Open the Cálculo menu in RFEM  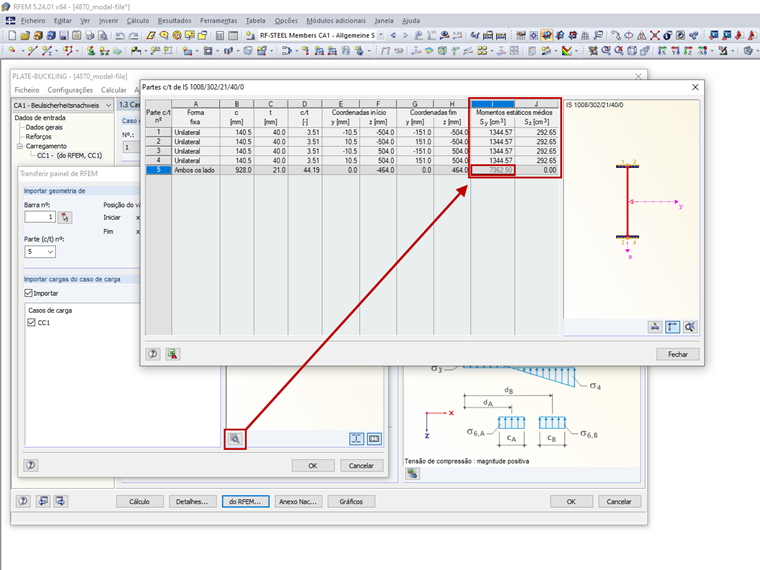[138, 21]
